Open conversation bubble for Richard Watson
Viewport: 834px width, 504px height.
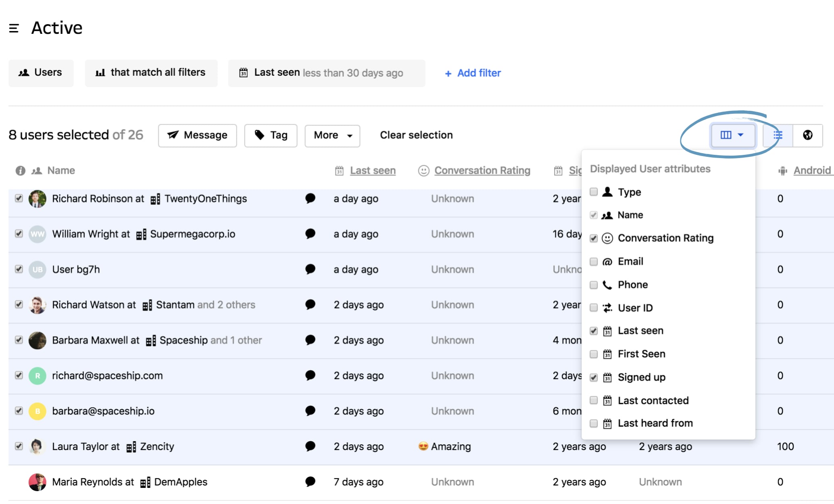pos(310,305)
